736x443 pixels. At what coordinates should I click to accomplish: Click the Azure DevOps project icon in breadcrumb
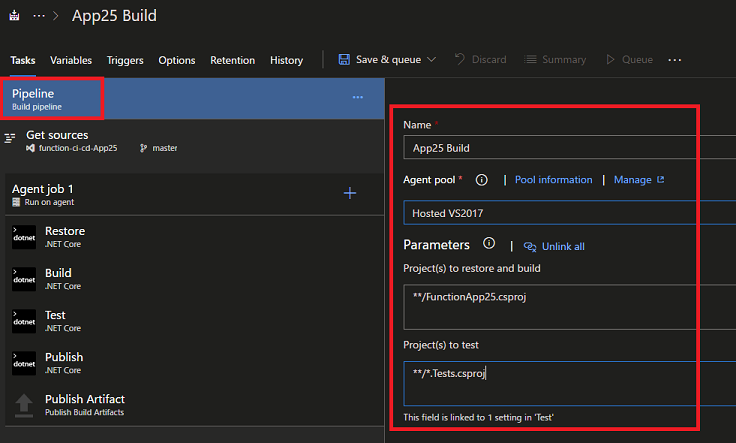(x=15, y=16)
